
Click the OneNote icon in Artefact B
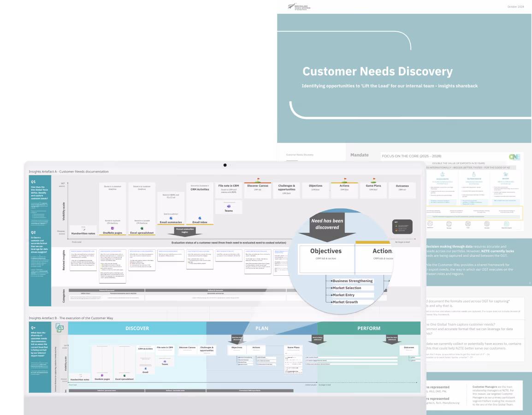pyautogui.click(x=102, y=376)
